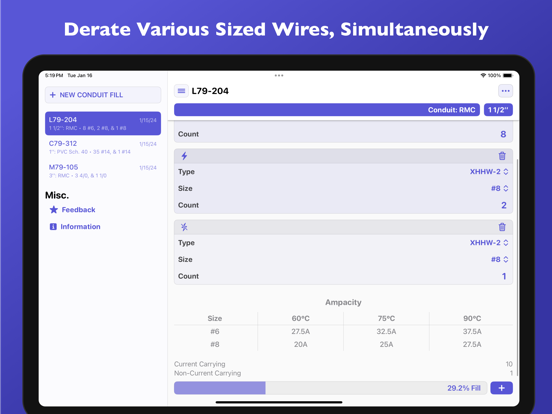Change the #8 size in the current-carrying group
This screenshot has width=552, height=414.
500,188
